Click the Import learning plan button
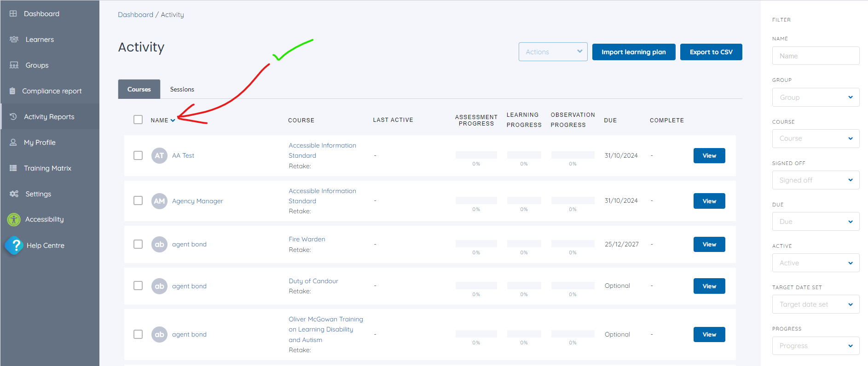The height and width of the screenshot is (366, 868). (x=634, y=52)
